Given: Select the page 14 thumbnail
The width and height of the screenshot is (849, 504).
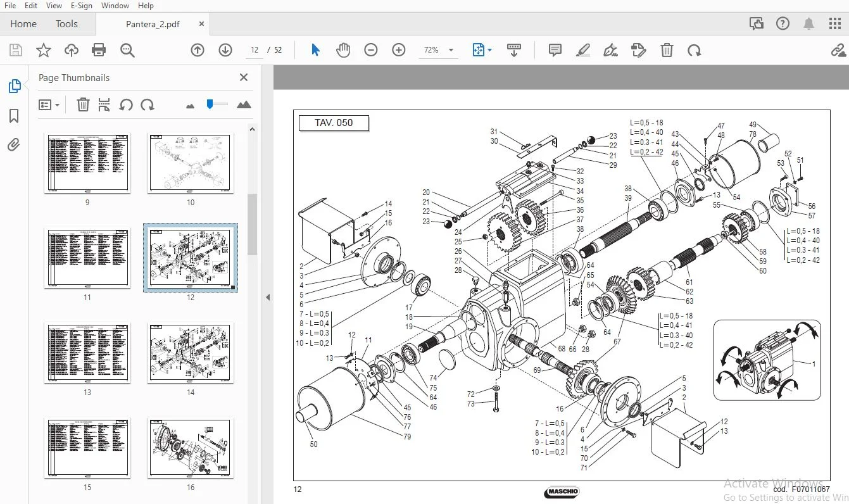Looking at the screenshot, I should pyautogui.click(x=191, y=353).
